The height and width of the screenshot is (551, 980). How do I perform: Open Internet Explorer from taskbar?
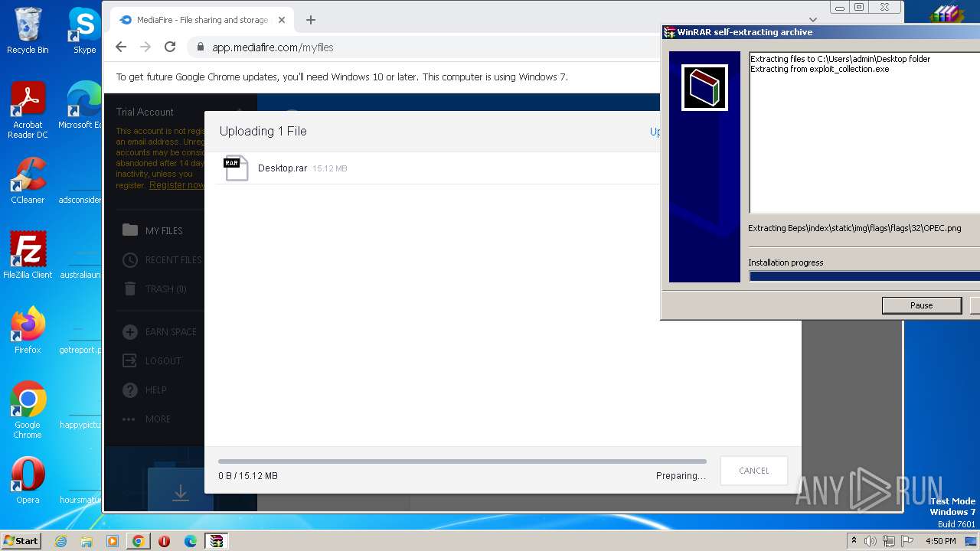[x=61, y=541]
